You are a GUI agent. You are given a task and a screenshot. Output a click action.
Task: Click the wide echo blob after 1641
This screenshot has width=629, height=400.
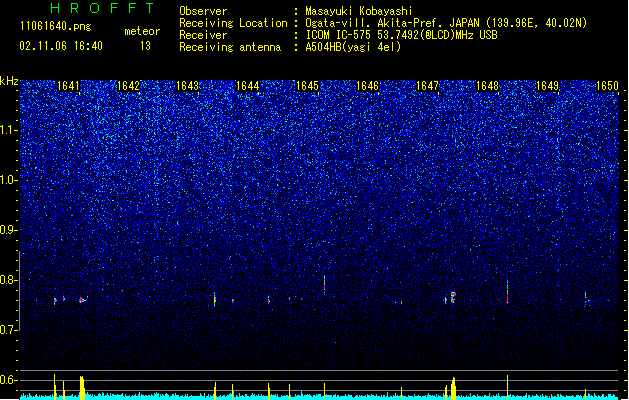tap(82, 300)
